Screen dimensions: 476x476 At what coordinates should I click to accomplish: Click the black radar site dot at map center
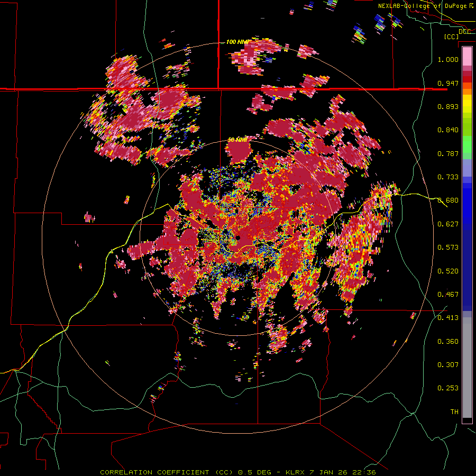coord(238,237)
